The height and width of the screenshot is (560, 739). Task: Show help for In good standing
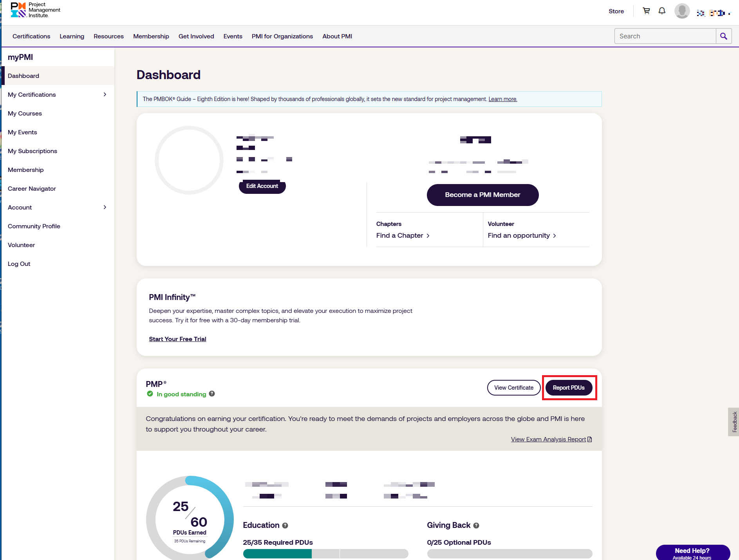click(x=212, y=394)
